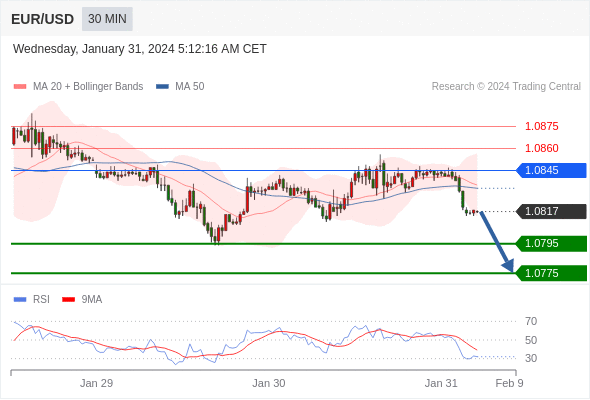Image resolution: width=590 pixels, height=400 pixels.
Task: Click the blue MA 50 legend swatch
Action: pos(162,87)
